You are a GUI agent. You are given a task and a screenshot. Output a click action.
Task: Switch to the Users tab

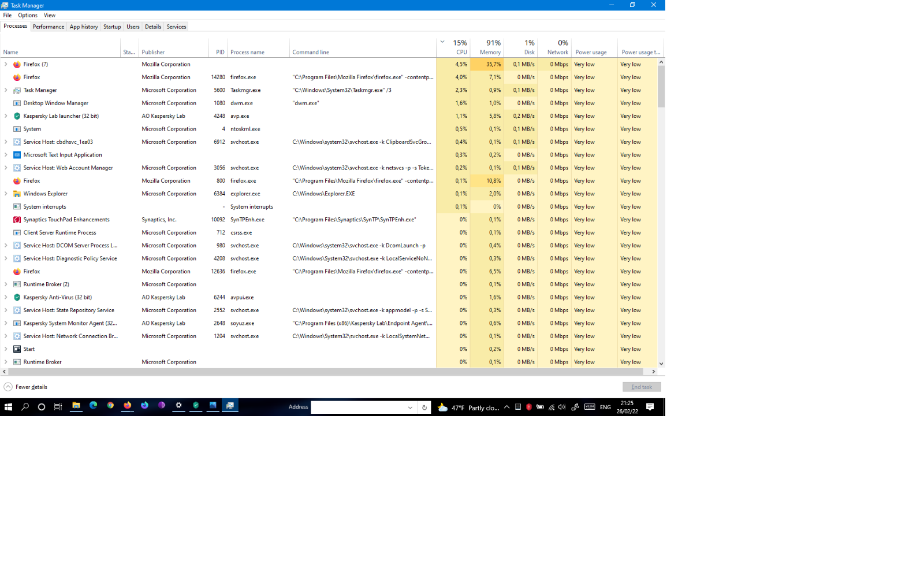tap(133, 27)
